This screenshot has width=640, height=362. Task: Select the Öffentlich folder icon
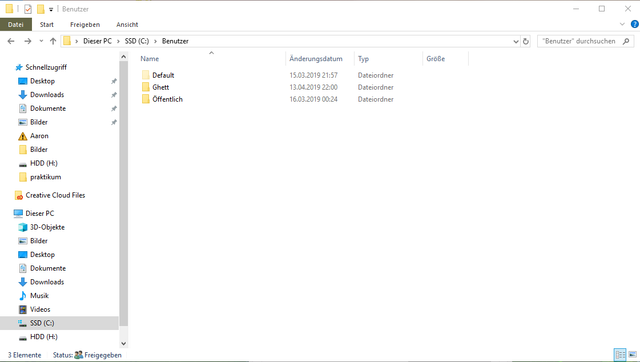point(146,99)
